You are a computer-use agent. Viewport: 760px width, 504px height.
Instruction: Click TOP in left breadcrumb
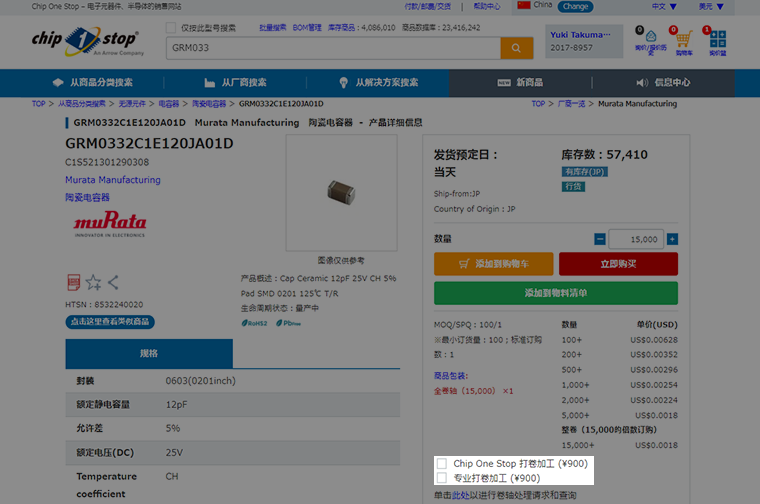(x=38, y=104)
